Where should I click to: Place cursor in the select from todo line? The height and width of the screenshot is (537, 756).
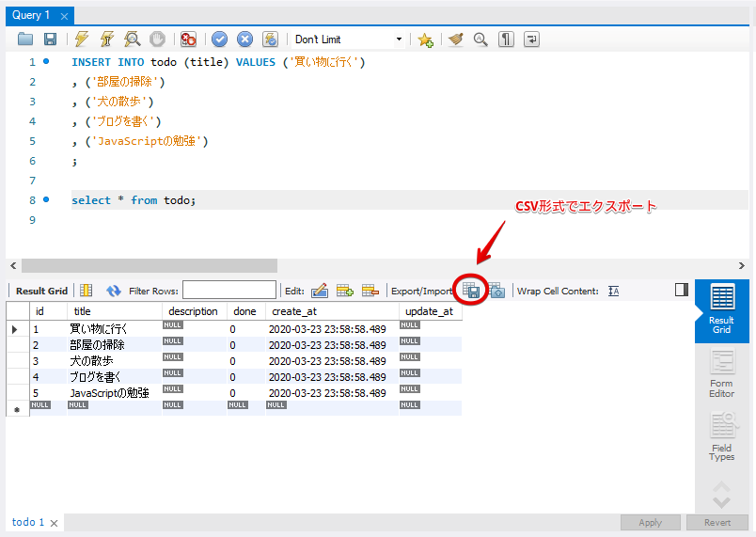134,200
